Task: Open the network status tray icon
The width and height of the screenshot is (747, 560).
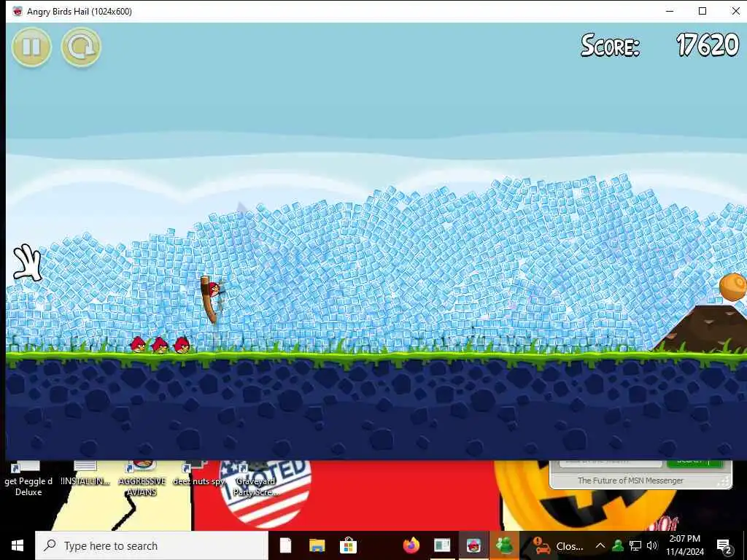Action: point(635,545)
